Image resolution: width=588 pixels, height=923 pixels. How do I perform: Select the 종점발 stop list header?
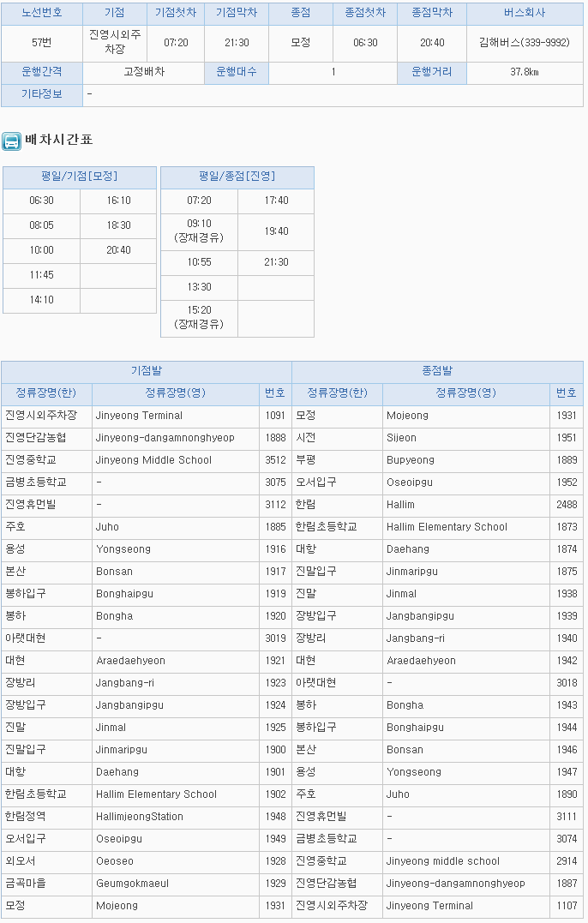[x=437, y=371]
